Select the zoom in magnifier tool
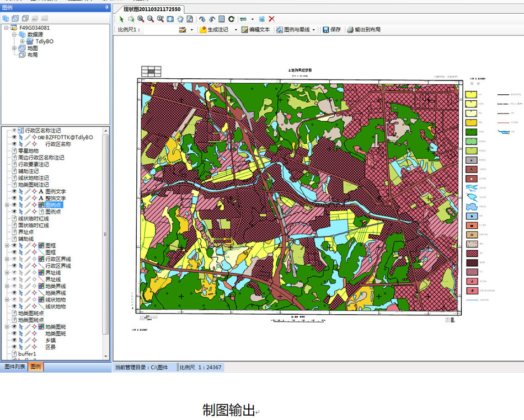 coord(141,19)
